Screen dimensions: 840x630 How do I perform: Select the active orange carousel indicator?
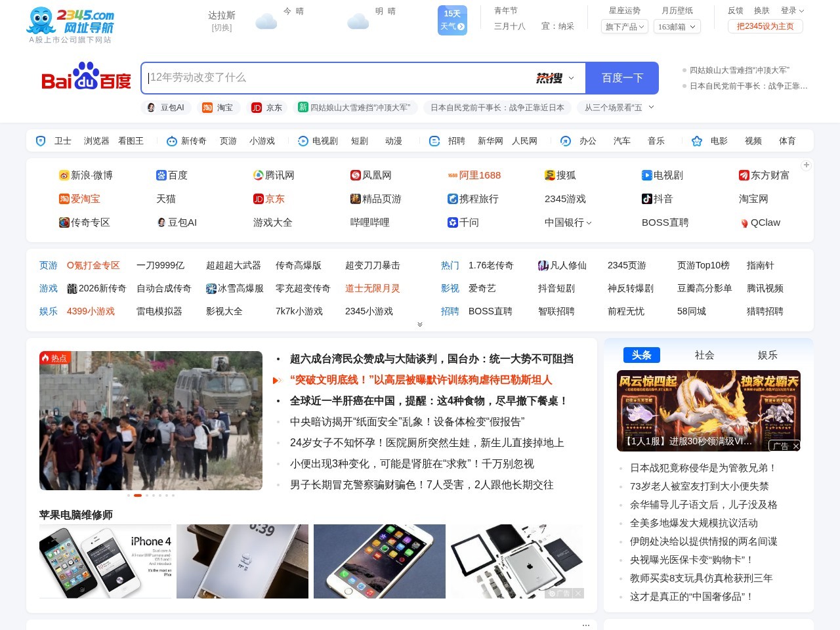(x=138, y=495)
